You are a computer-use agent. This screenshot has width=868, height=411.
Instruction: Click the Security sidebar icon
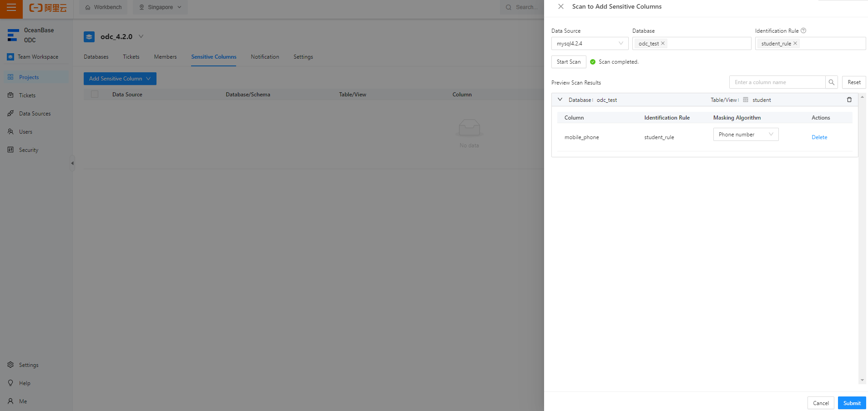tap(10, 150)
